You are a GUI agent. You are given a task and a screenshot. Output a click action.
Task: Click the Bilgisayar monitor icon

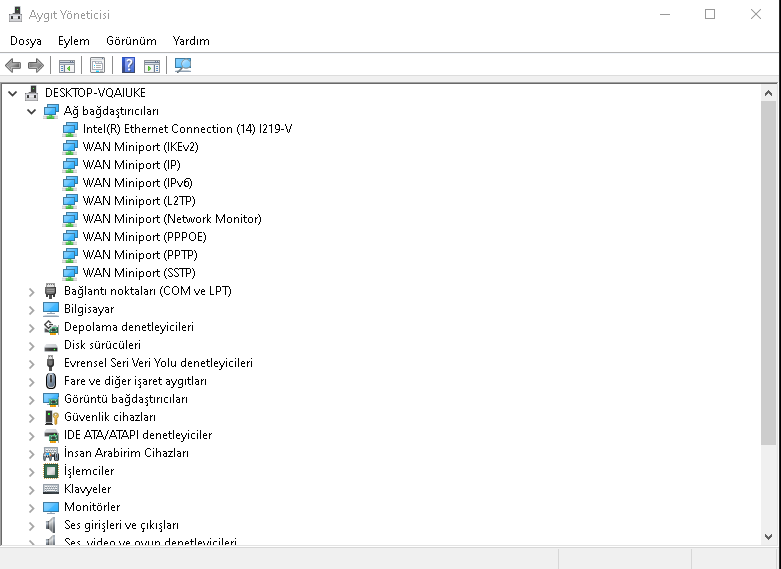coord(51,309)
